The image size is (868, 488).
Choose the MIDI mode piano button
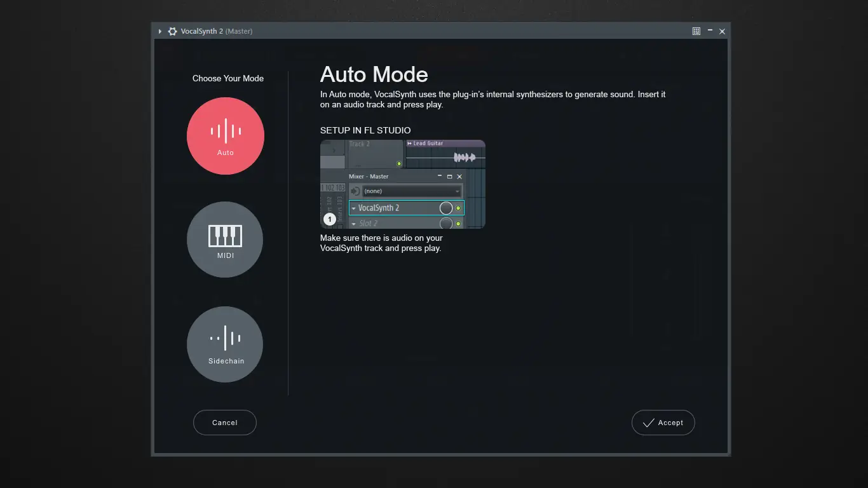coord(225,240)
